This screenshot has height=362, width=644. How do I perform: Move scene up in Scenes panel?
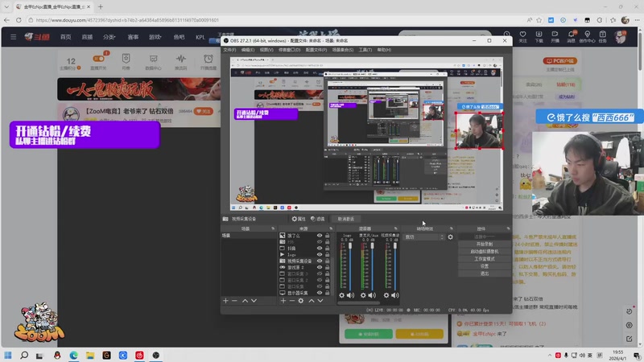click(x=245, y=301)
